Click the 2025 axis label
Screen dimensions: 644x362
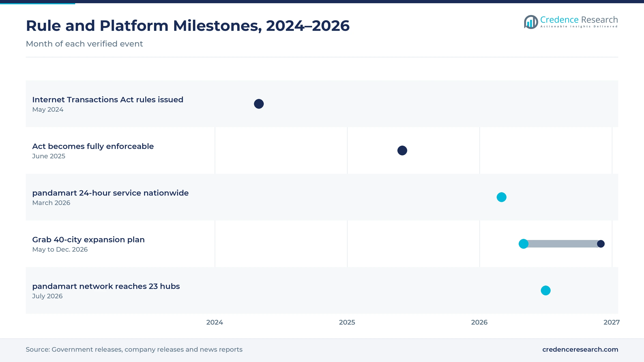tap(347, 322)
